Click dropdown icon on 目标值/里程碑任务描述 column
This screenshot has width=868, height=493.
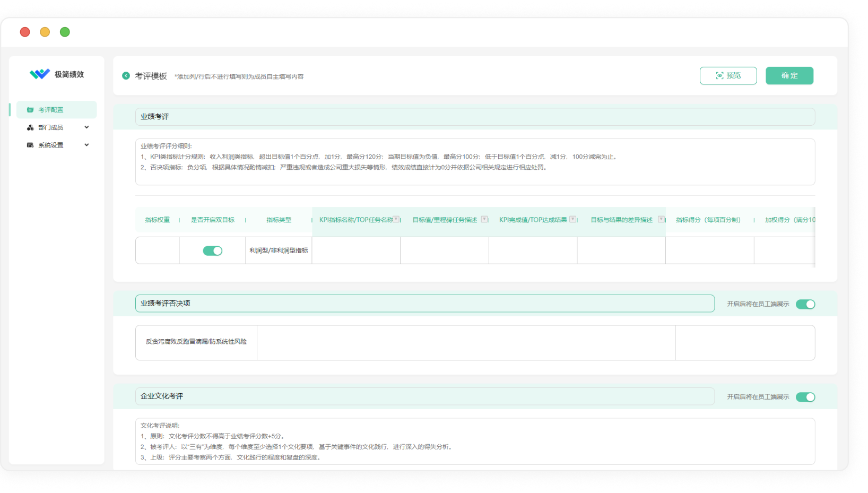pyautogui.click(x=484, y=219)
